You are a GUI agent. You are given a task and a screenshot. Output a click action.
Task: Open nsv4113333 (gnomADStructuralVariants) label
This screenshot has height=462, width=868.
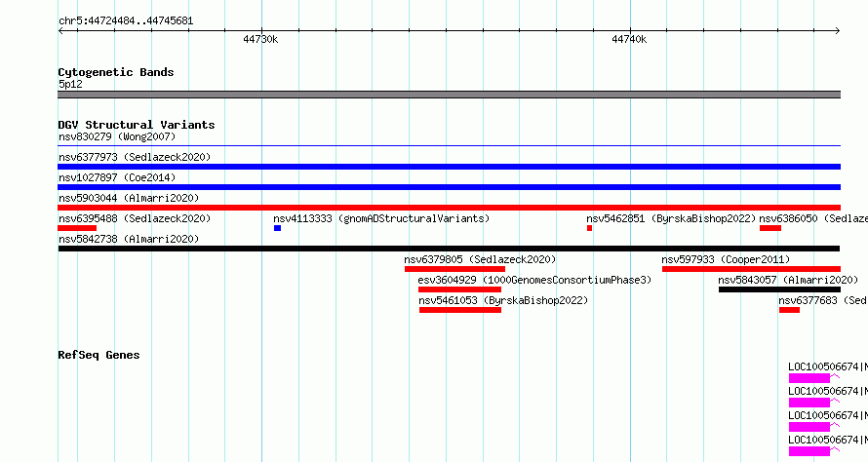pyautogui.click(x=381, y=218)
